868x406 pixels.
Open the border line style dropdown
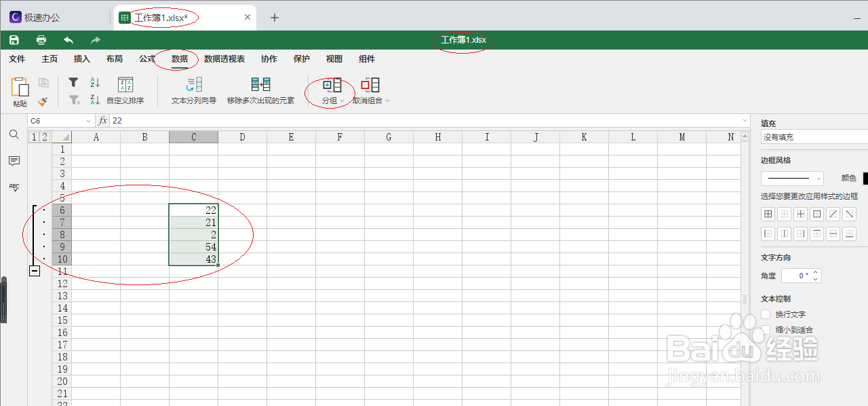coord(792,179)
